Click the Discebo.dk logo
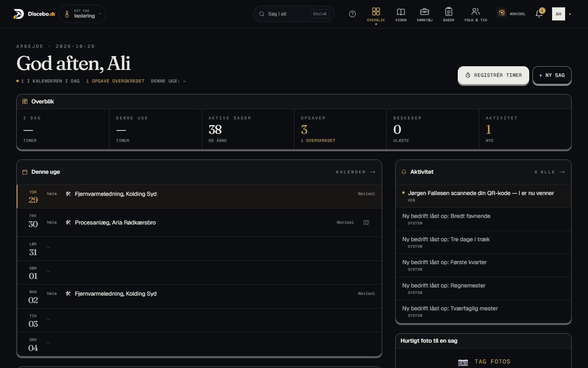Screen dimensions: 588x368 (x=34, y=14)
